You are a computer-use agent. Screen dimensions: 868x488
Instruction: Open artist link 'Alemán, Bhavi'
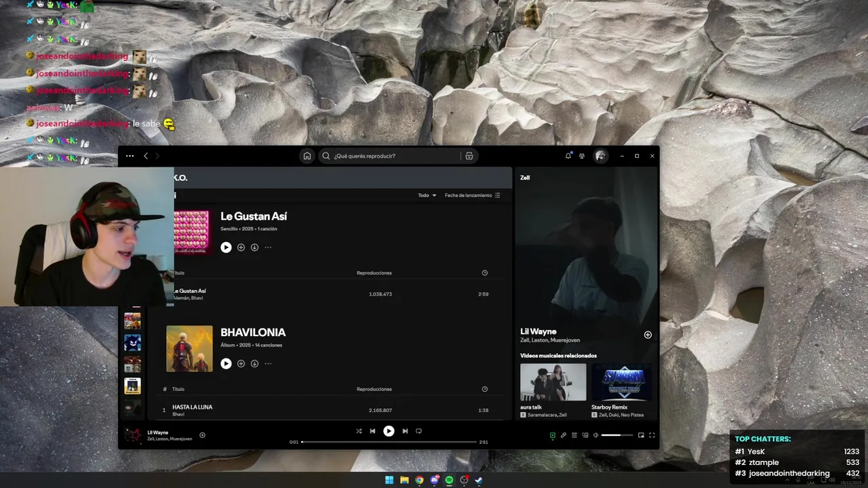point(189,298)
